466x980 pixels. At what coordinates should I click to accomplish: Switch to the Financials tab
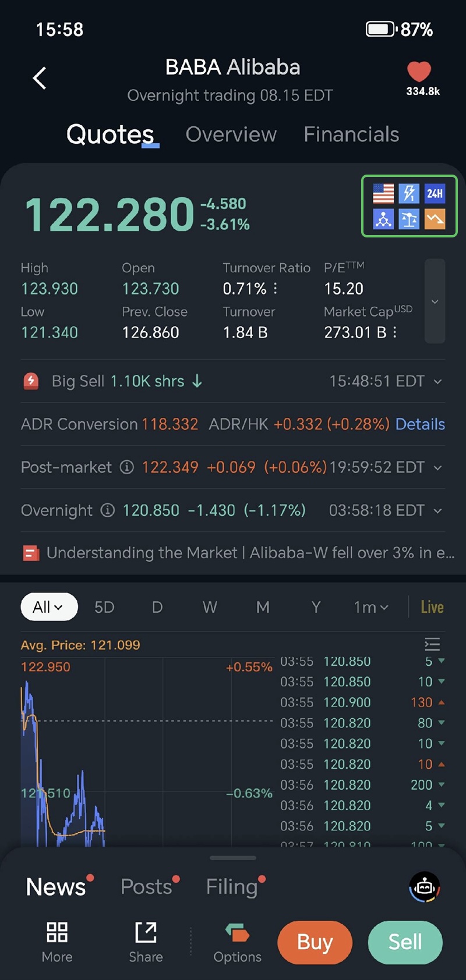[351, 134]
